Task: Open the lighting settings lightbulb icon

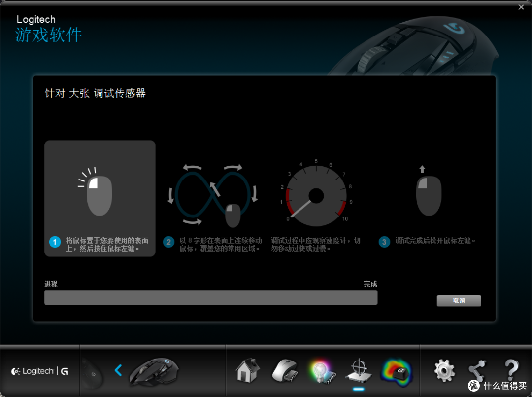Action: [x=322, y=371]
